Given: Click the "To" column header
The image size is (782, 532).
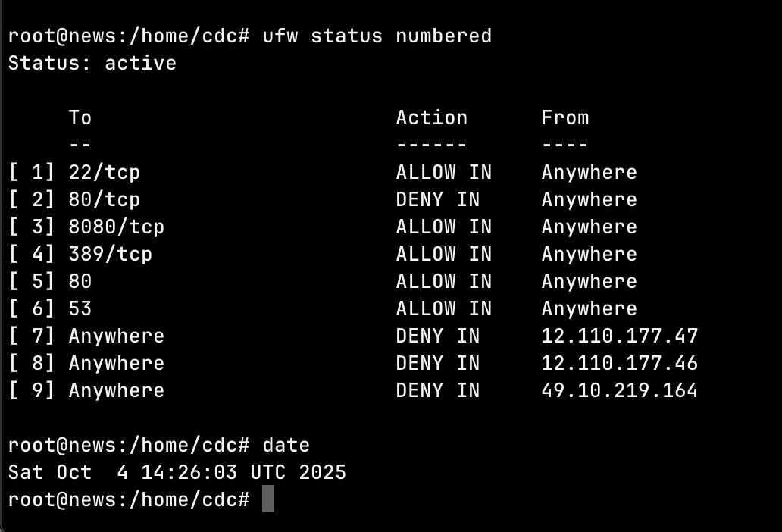Looking at the screenshot, I should [x=80, y=117].
